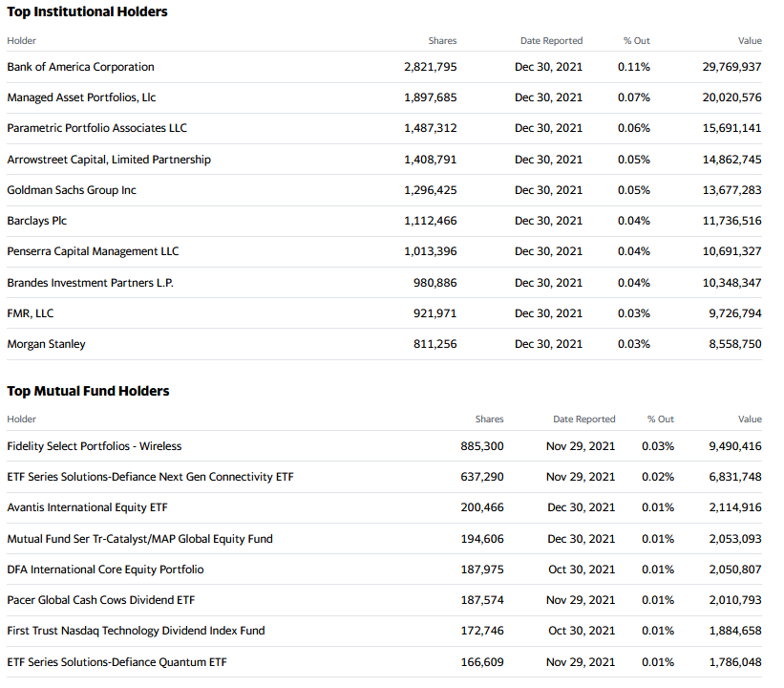Open Bank of America Corporation holder
This screenshot has width=784, height=688.
click(80, 67)
